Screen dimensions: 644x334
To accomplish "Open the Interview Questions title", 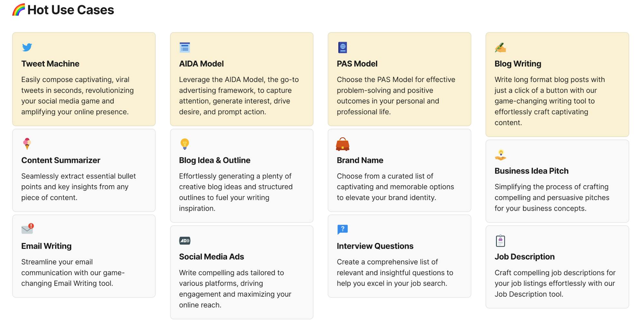I will click(375, 246).
